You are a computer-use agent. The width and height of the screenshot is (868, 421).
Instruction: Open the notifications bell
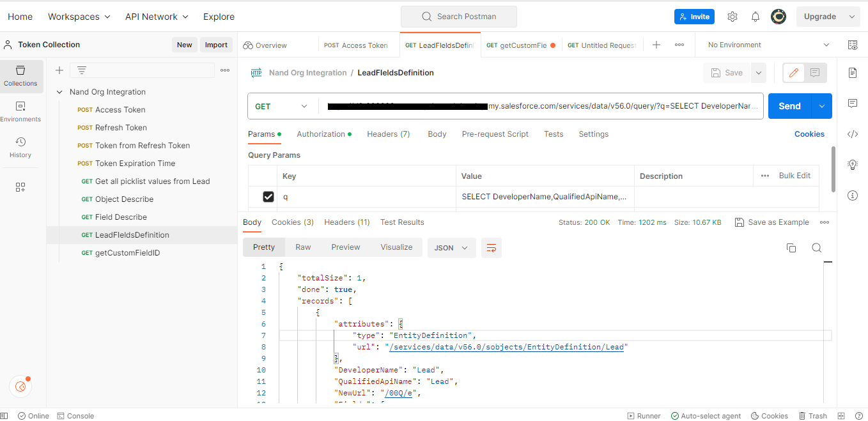(x=756, y=17)
